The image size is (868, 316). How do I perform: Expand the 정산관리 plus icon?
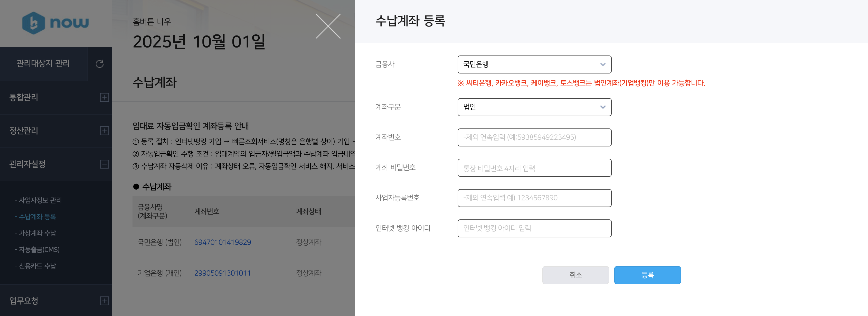(x=105, y=131)
